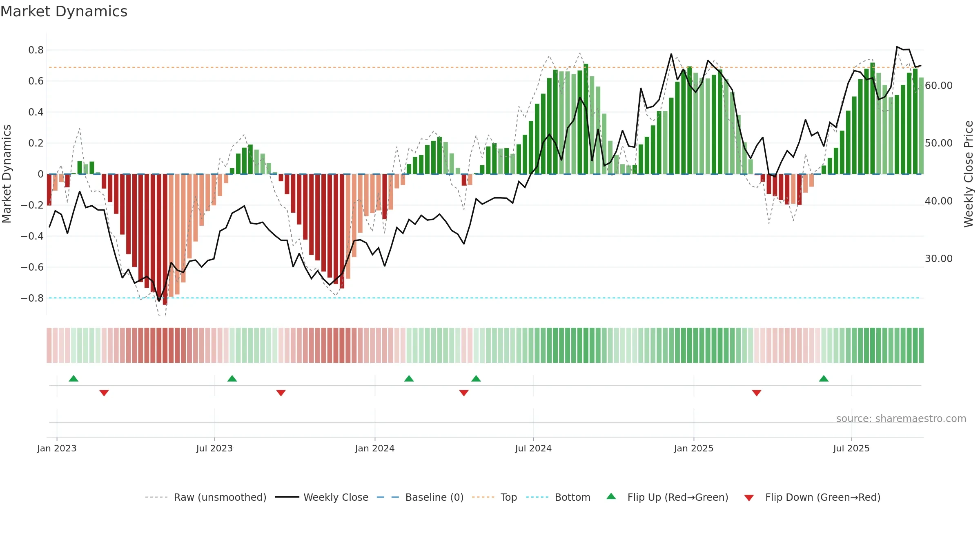Select the flip-down marker after Jul 2023
The width and height of the screenshot is (980, 551).
pos(281,393)
